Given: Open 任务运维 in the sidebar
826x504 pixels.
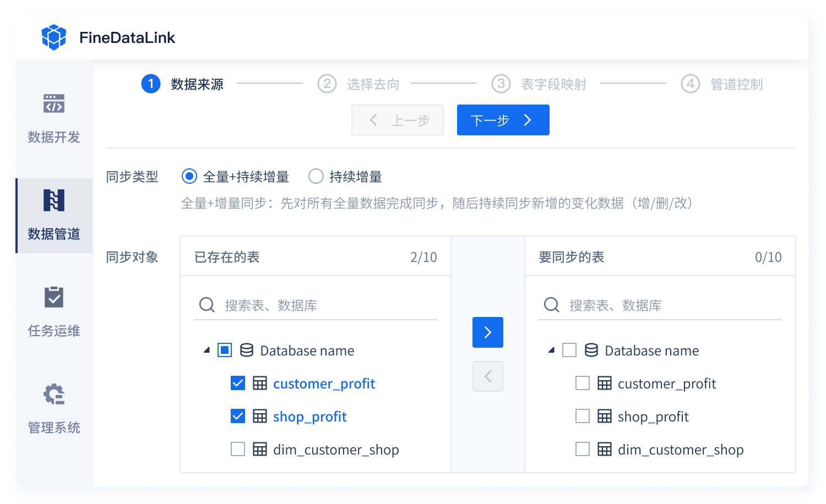Looking at the screenshot, I should coord(54,312).
